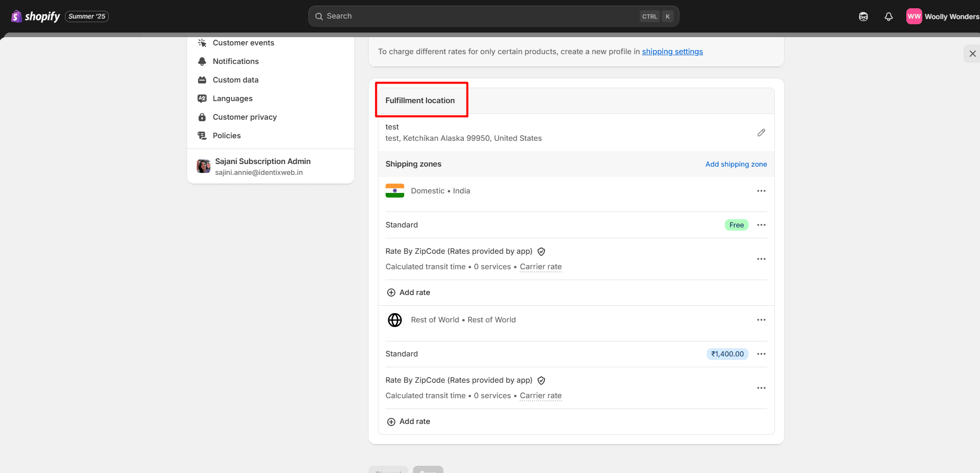This screenshot has height=473, width=980.
Task: Open options for ₹1,400.00 Standard rate
Action: point(761,354)
